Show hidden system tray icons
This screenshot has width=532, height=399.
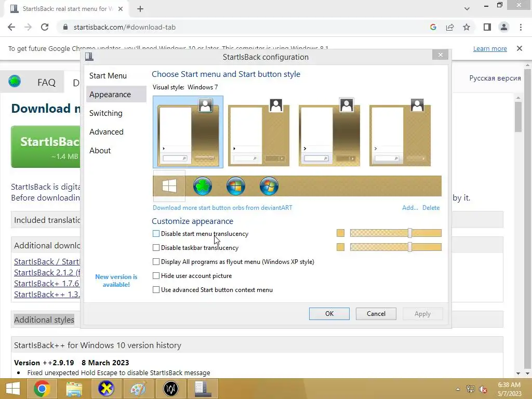(x=458, y=389)
